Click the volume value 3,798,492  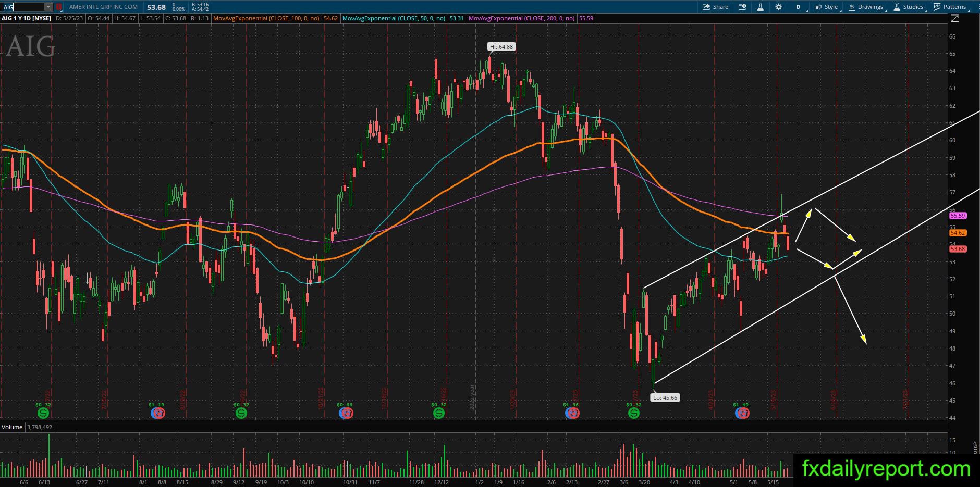[x=40, y=427]
